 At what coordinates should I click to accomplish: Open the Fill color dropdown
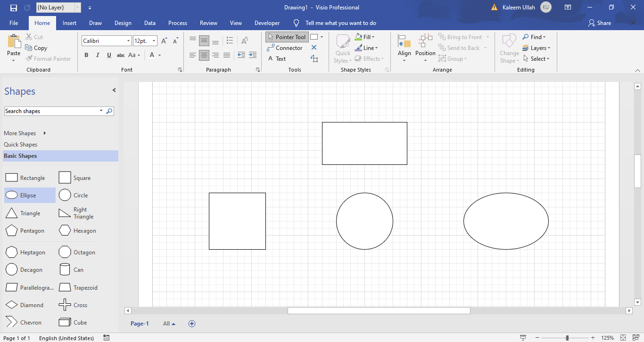tap(374, 37)
